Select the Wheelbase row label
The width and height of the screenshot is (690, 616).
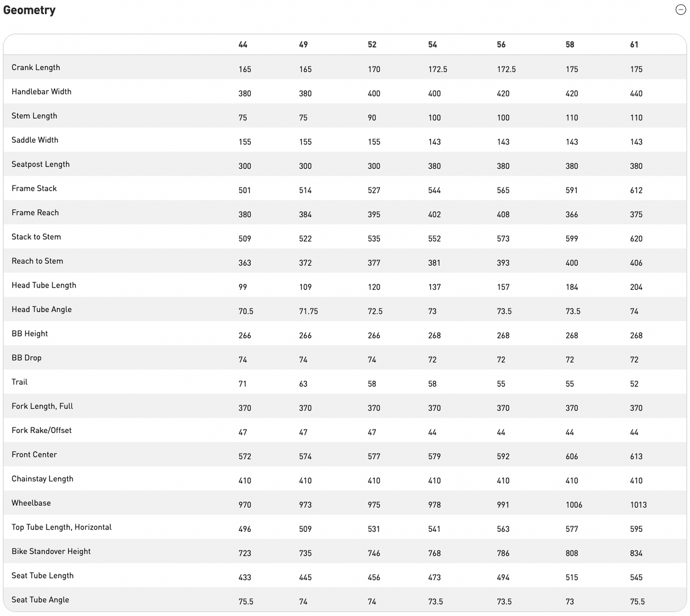point(31,503)
